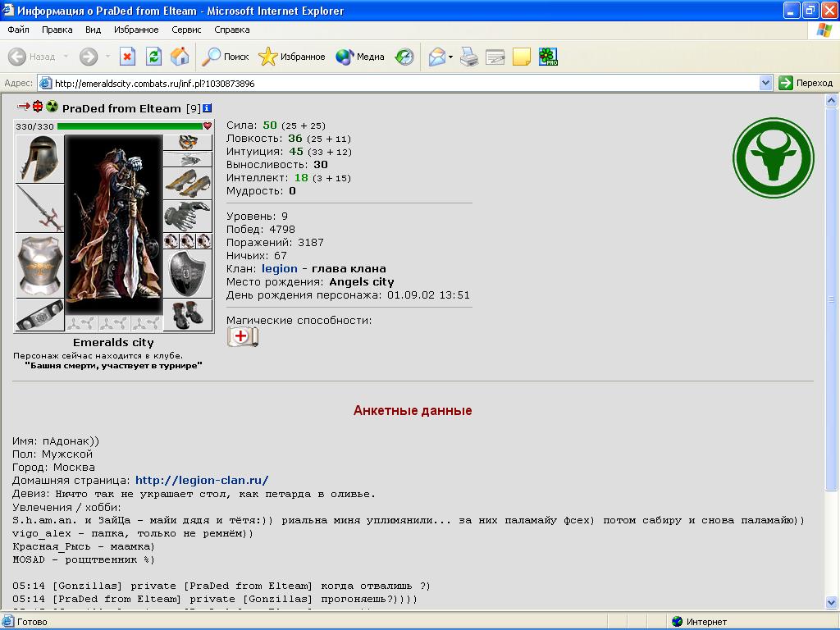The width and height of the screenshot is (840, 630).
Task: Click the green radiation clan icon
Action: pos(52,106)
